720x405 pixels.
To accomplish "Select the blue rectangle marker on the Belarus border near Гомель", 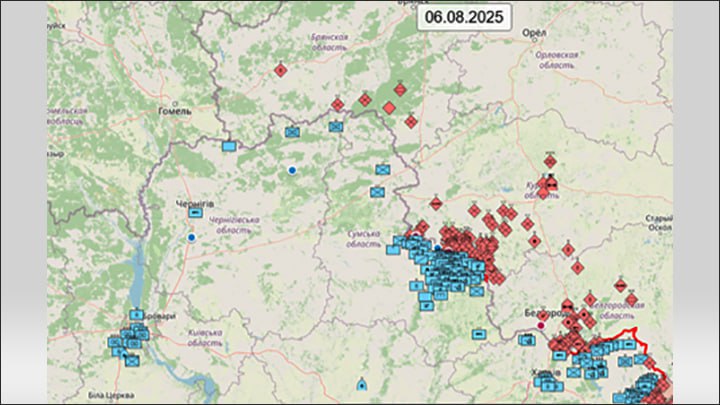I will pos(229,146).
